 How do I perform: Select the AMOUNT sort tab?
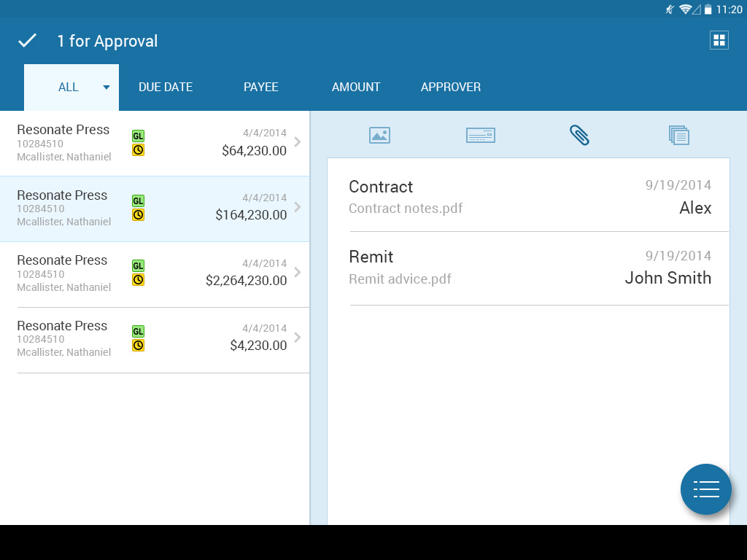[356, 87]
